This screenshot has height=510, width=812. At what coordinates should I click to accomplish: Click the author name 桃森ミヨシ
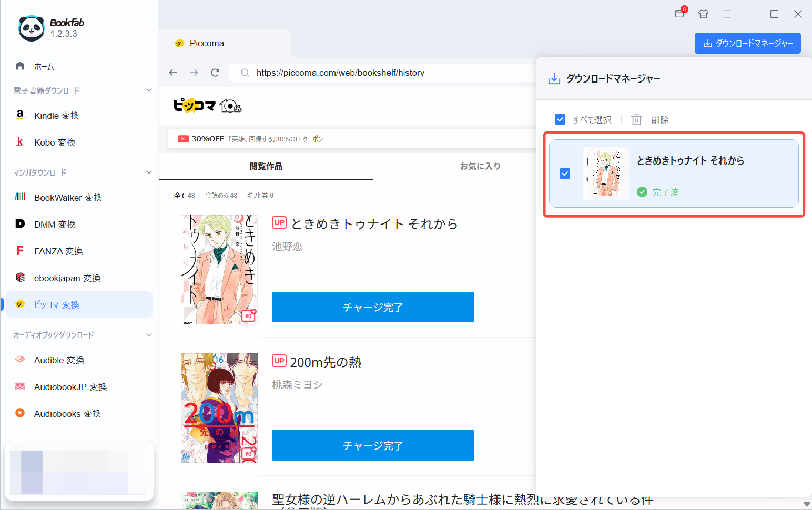click(x=297, y=384)
